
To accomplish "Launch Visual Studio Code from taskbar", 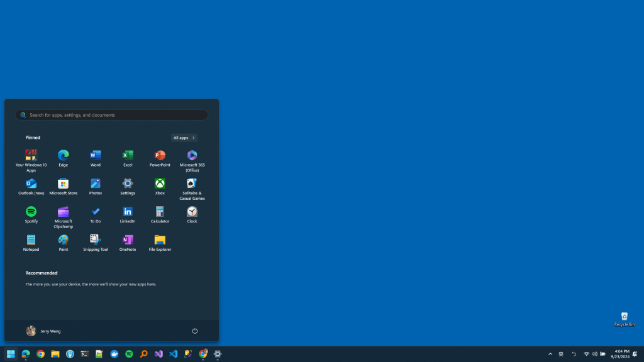I will point(174,354).
